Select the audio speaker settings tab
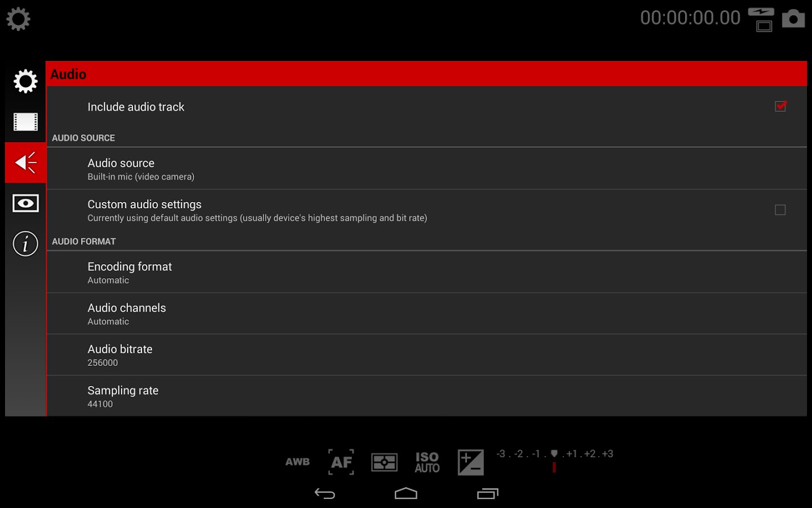This screenshot has height=508, width=812. (25, 163)
